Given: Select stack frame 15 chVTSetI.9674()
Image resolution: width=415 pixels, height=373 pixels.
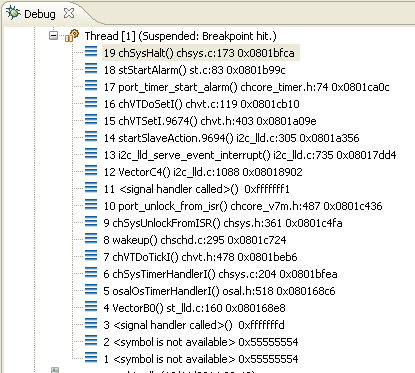Looking at the screenshot, I should pos(210,121).
